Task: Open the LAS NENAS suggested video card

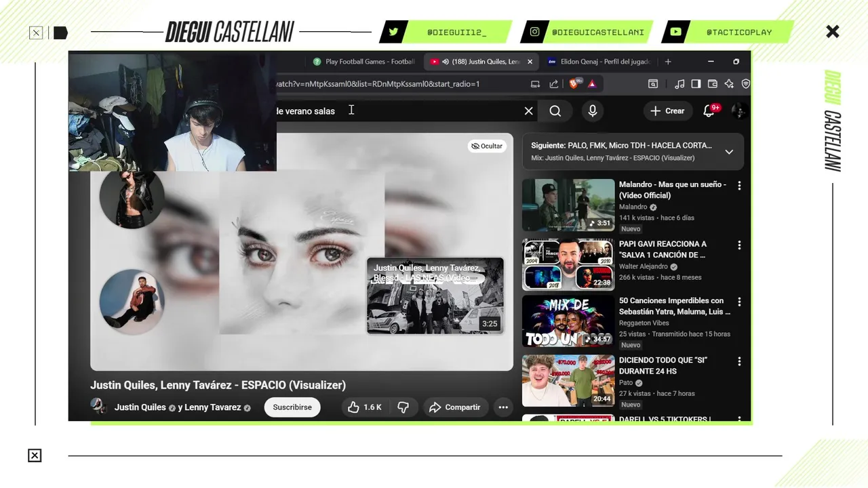Action: (x=435, y=296)
